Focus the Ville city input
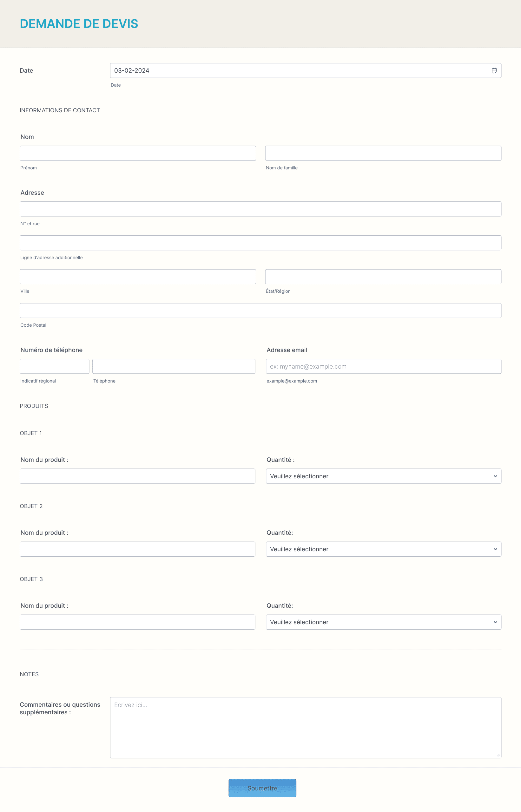The image size is (521, 812). (x=138, y=277)
